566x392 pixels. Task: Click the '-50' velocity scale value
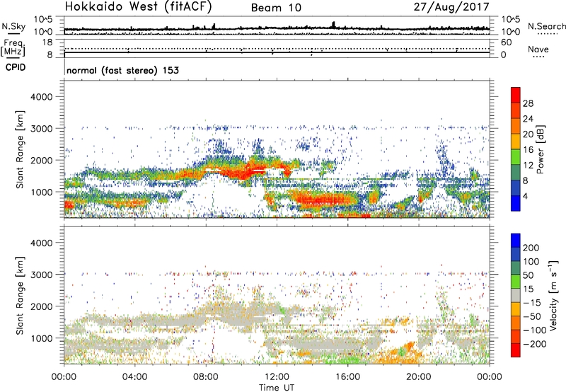532,316
